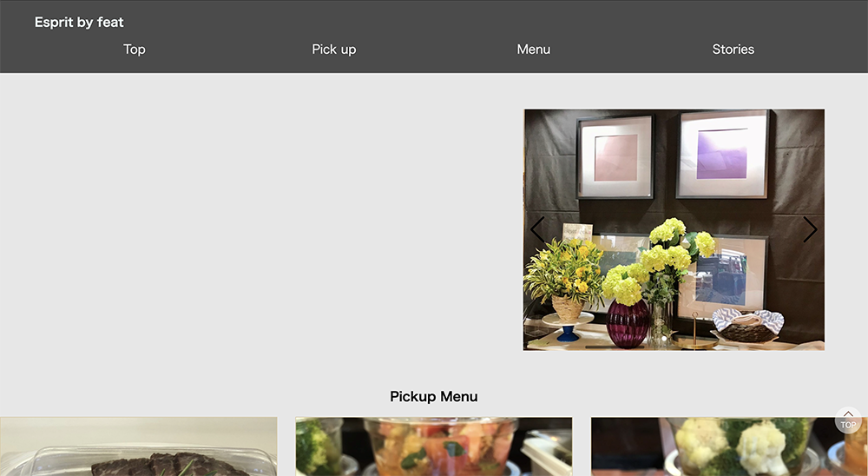This screenshot has height=476, width=868.
Task: Go to the previous carousel slide
Action: click(x=537, y=229)
